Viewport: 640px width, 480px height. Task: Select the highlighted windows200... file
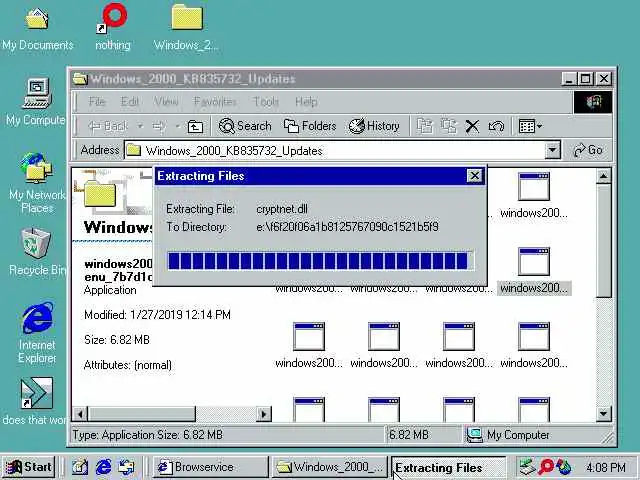pyautogui.click(x=533, y=270)
